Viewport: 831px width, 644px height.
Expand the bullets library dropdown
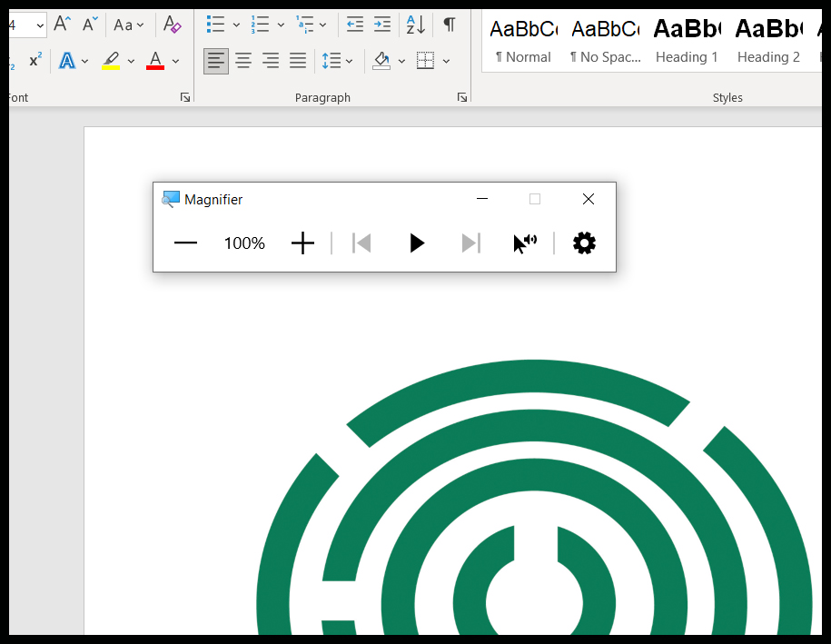[236, 25]
